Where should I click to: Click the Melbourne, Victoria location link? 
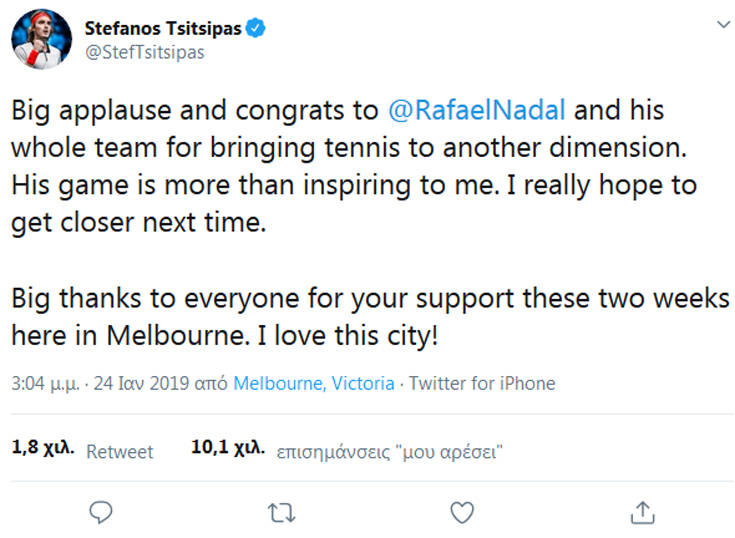click(x=314, y=383)
